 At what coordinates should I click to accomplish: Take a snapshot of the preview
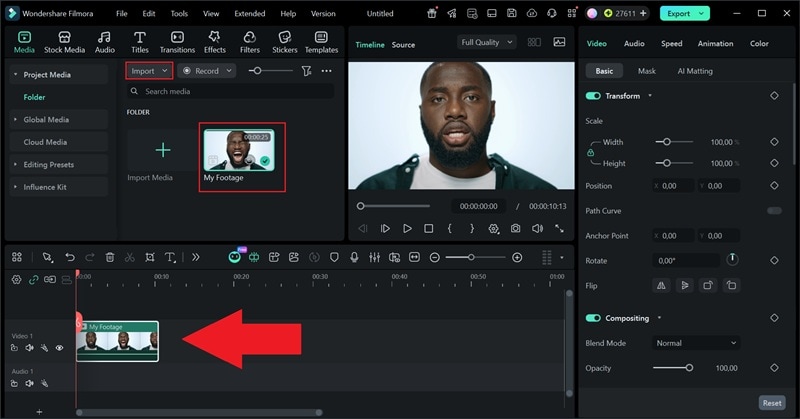(x=515, y=229)
